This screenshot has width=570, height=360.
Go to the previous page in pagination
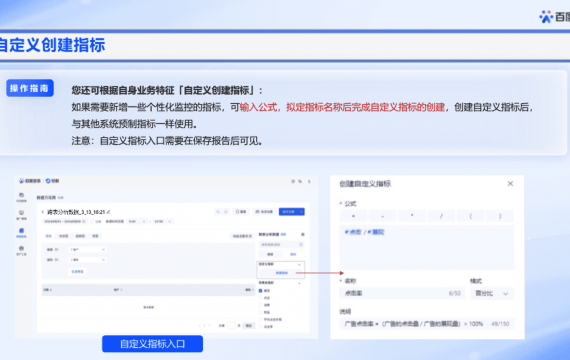[200, 325]
